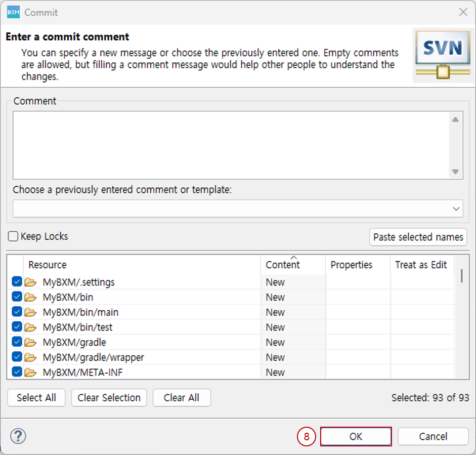Click the folder icon beside MyBXM/META-INF
476x455 pixels.
coord(30,373)
